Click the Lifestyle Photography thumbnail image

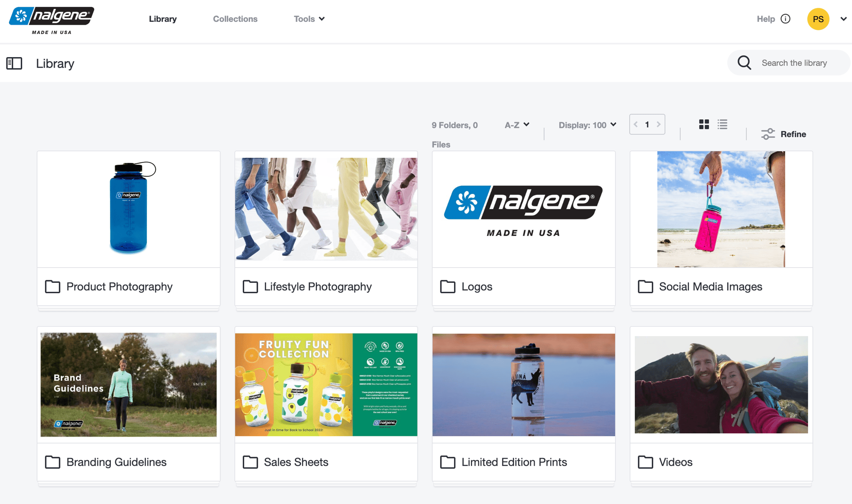326,209
